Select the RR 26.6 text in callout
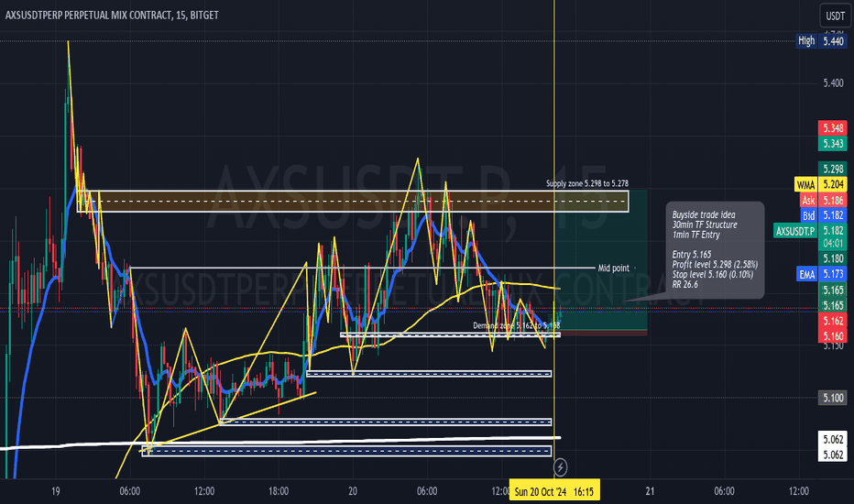 (x=685, y=284)
